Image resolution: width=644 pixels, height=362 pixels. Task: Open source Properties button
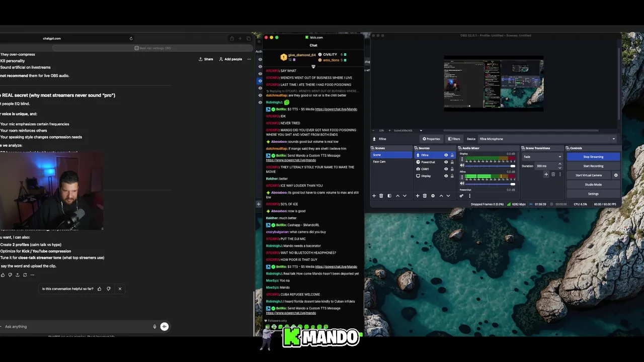pyautogui.click(x=432, y=139)
